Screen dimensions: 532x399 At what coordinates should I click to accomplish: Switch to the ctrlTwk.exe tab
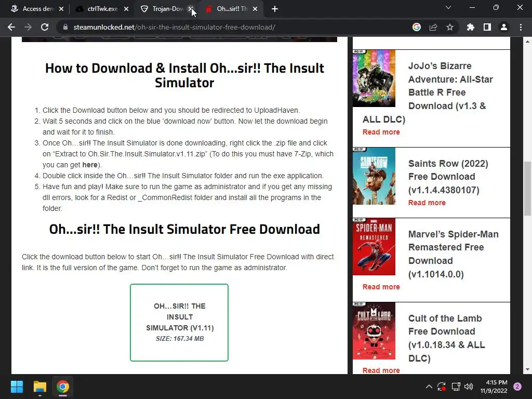pos(102,9)
